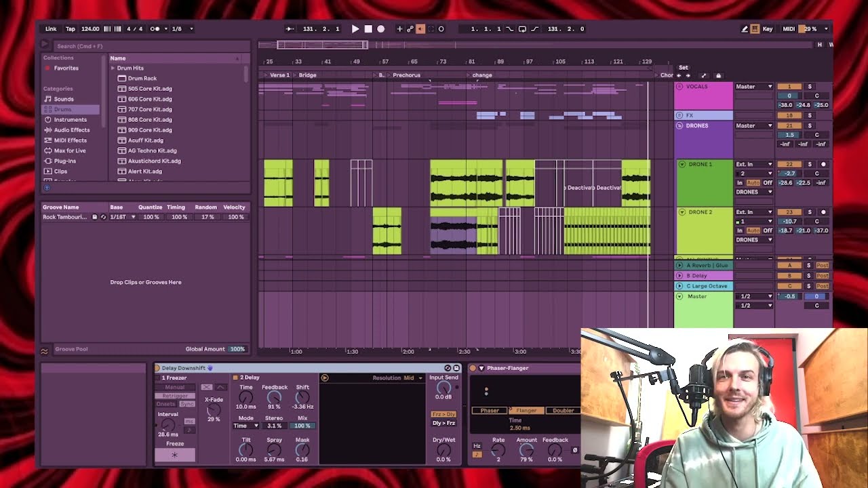Click the Freeze asterisk button

[x=175, y=455]
